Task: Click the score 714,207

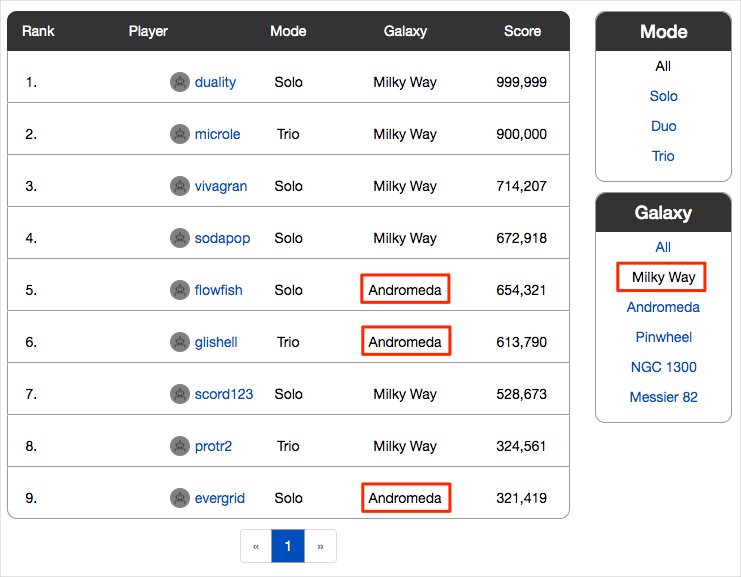Action: [x=521, y=186]
